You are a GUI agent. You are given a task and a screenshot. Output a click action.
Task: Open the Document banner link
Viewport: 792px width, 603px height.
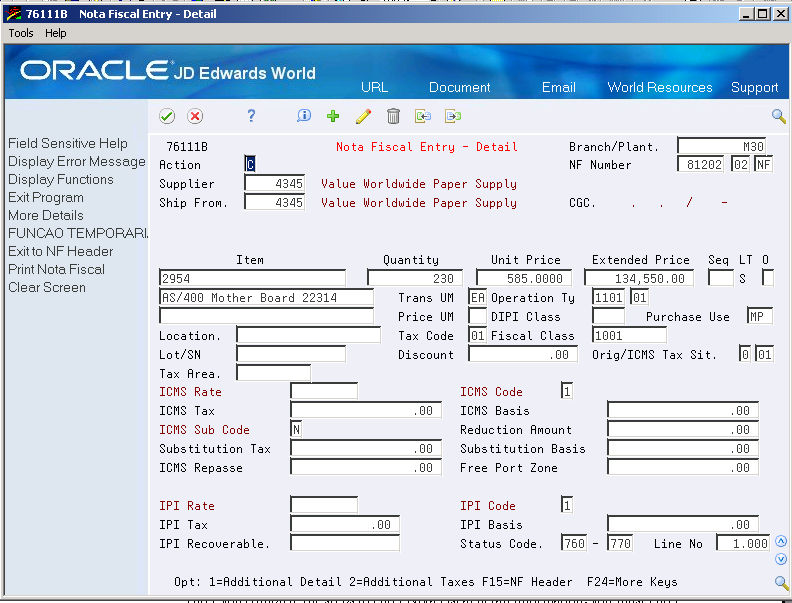tap(460, 87)
